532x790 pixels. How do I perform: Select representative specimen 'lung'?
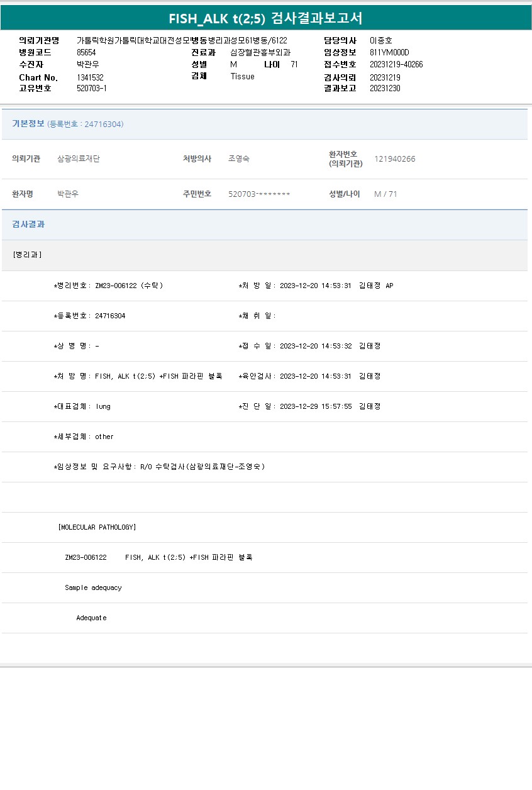click(103, 406)
